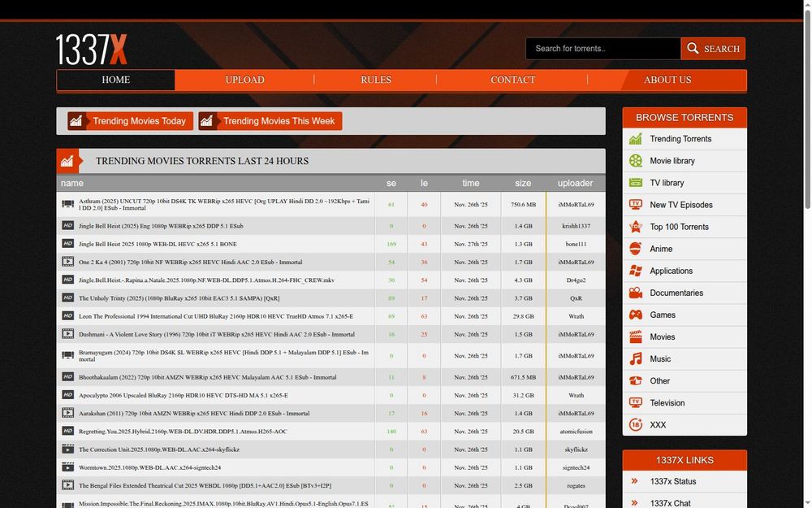The image size is (812, 508).
Task: Click the Trending Movies Today button
Action: click(130, 121)
